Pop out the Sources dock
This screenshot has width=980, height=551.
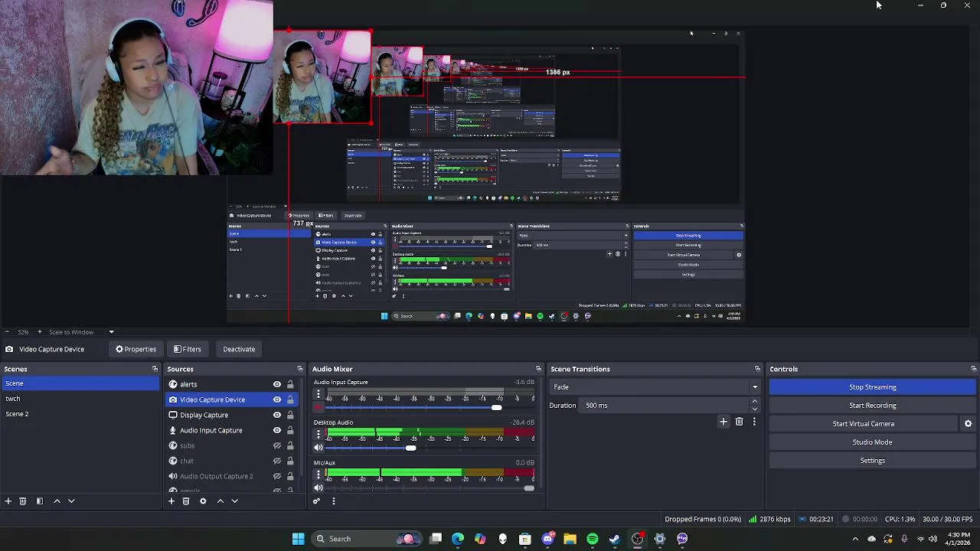click(x=299, y=369)
